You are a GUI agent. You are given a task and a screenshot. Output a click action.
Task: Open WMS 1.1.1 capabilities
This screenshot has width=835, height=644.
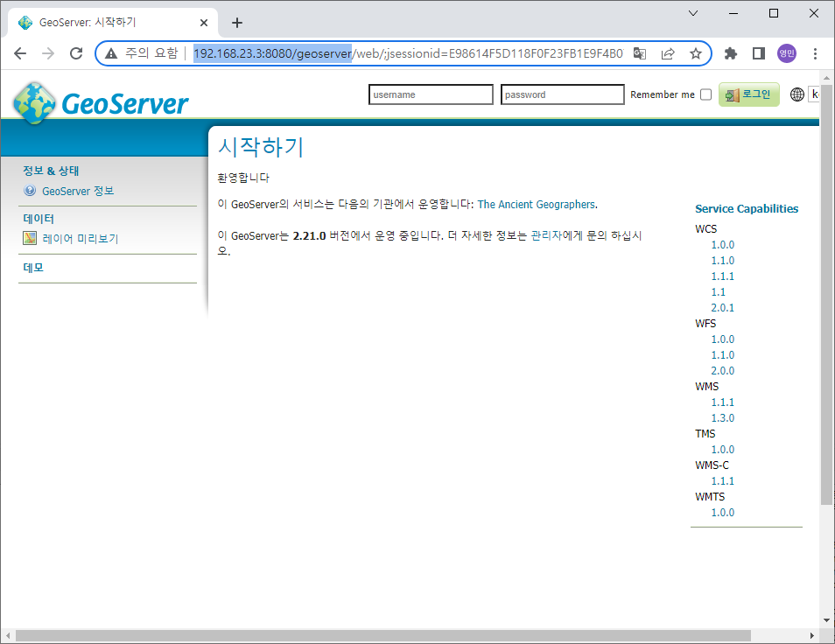(723, 402)
